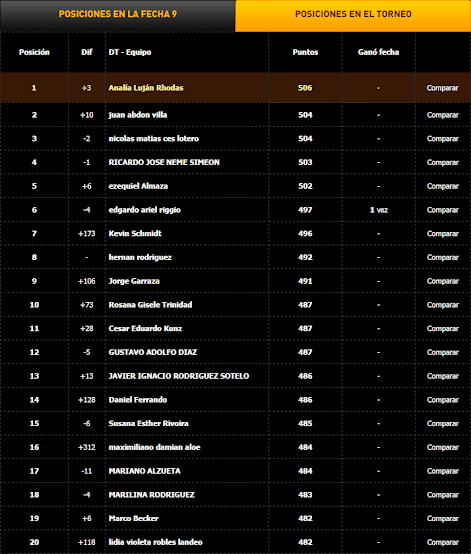This screenshot has width=471, height=554.
Task: Click Comparar for Susana Esther Rivoira
Action: (442, 423)
